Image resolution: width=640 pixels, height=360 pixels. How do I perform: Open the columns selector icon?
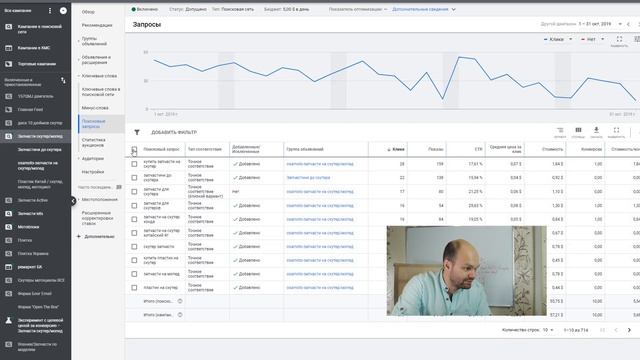click(x=578, y=130)
